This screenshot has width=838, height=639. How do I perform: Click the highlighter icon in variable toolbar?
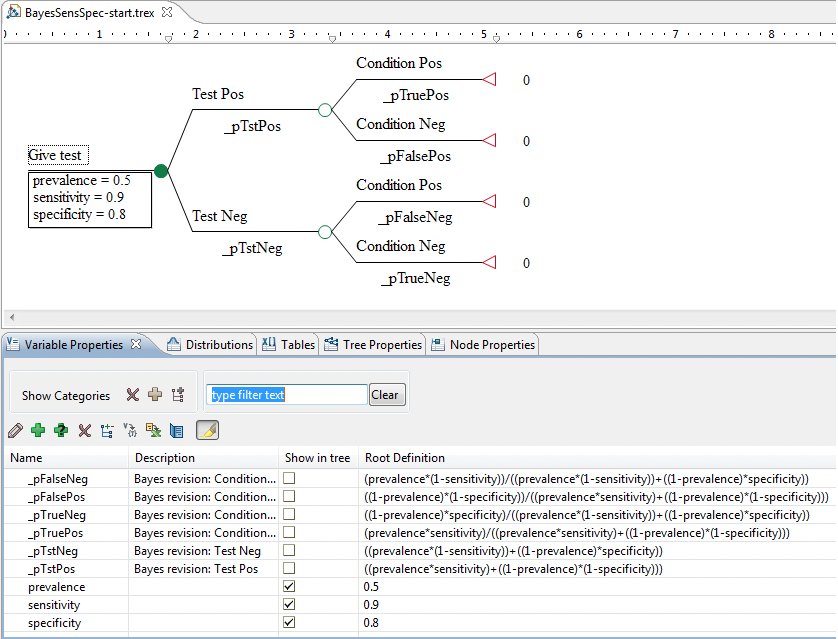(x=208, y=431)
